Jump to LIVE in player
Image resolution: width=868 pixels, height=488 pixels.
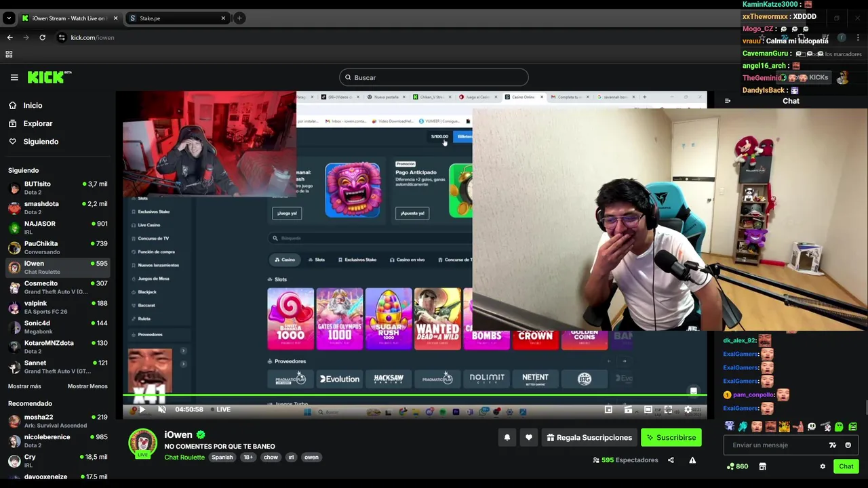220,409
